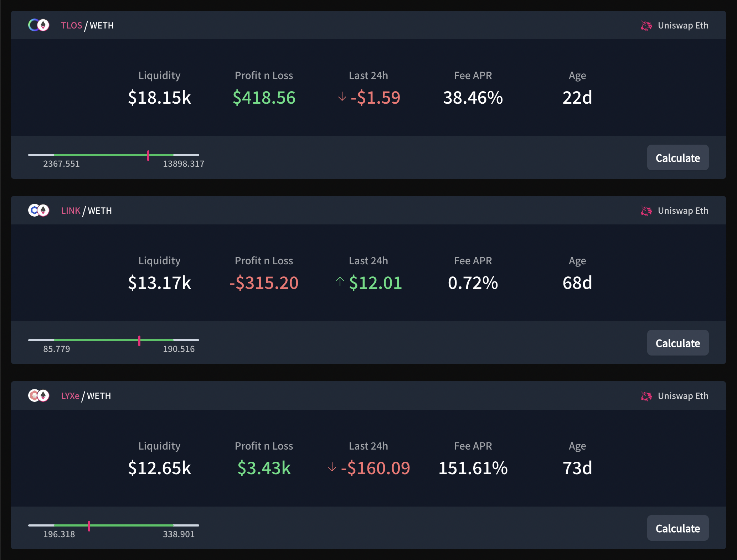Viewport: 737px width, 560px height.
Task: Open the TLOS token link
Action: click(71, 26)
